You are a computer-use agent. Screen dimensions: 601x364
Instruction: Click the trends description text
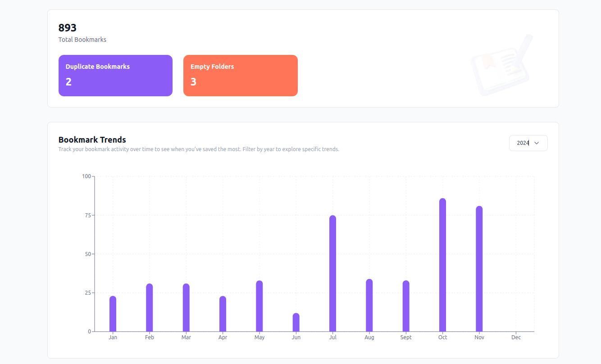199,149
